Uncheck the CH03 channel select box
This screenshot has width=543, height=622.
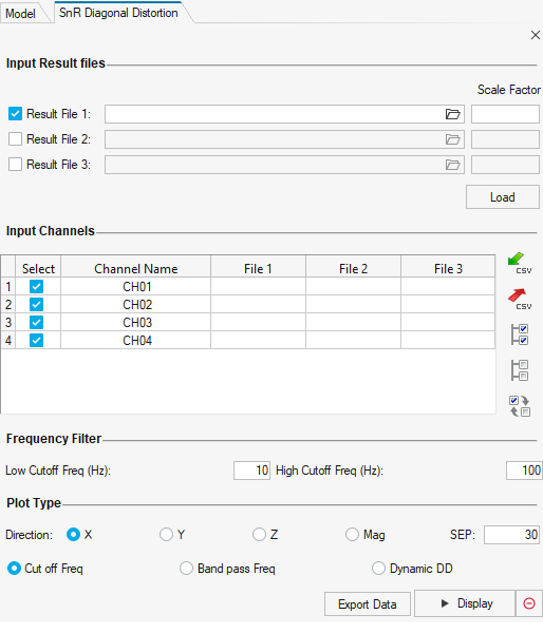pos(36,323)
